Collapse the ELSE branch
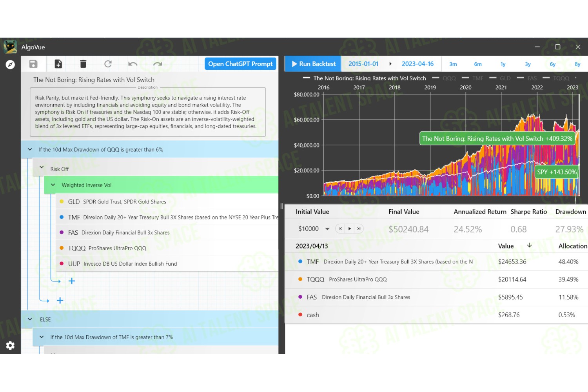Viewport: 588px width, 392px height. pos(30,319)
